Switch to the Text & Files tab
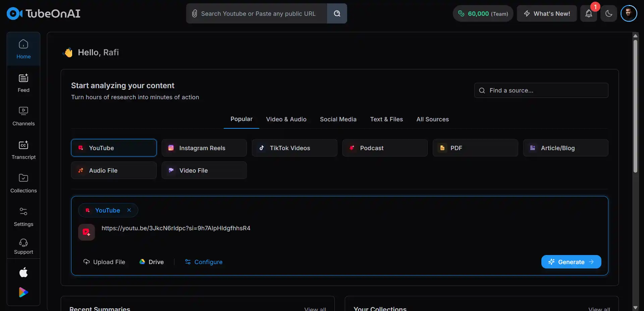 coord(386,119)
